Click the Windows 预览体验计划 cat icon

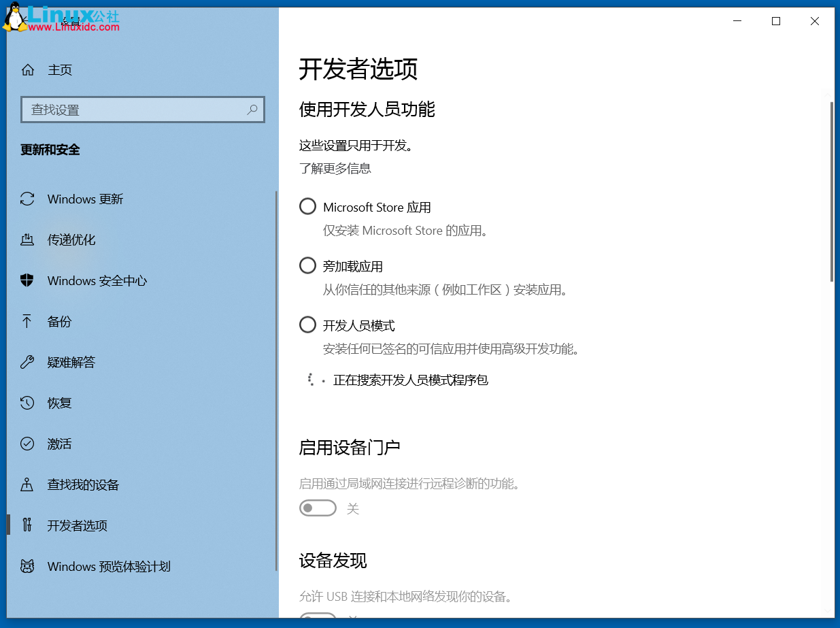click(27, 566)
